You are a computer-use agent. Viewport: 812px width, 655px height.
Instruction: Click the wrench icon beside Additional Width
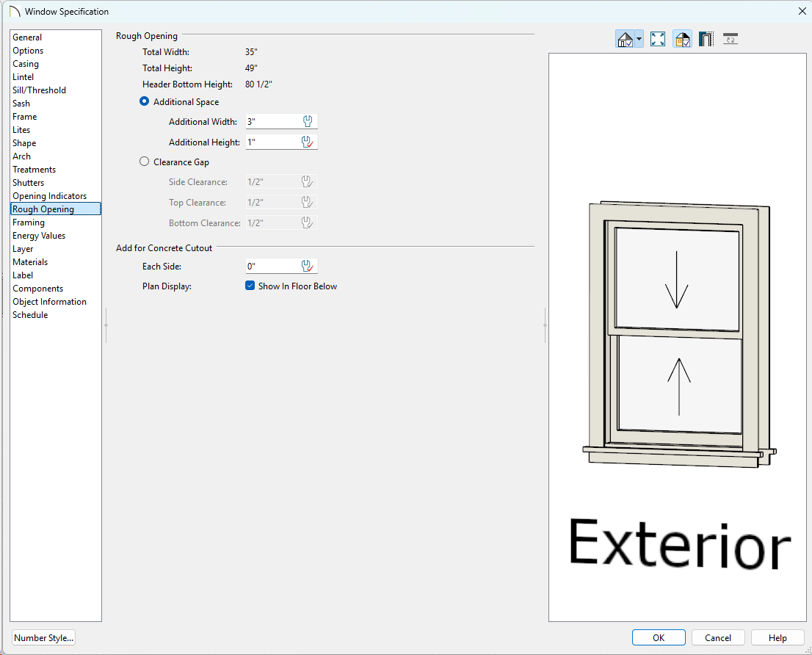(x=308, y=122)
